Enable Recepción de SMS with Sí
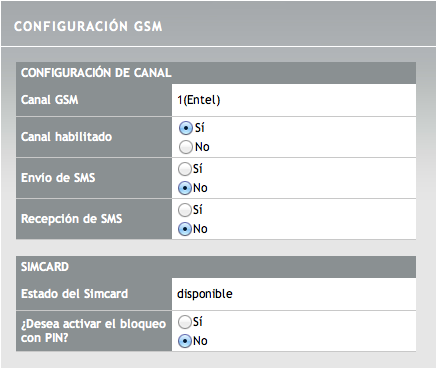 184,210
